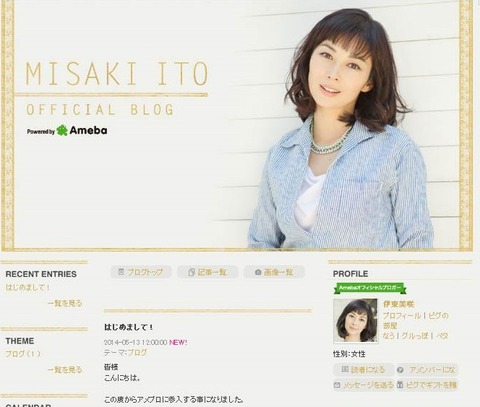The width and height of the screenshot is (480, 407).
Task: Open ブログトップ navigation button
Action: (x=141, y=272)
